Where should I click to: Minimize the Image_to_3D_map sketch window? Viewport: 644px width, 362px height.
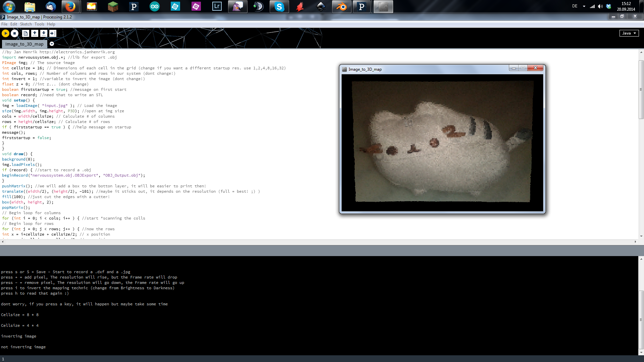coord(514,68)
